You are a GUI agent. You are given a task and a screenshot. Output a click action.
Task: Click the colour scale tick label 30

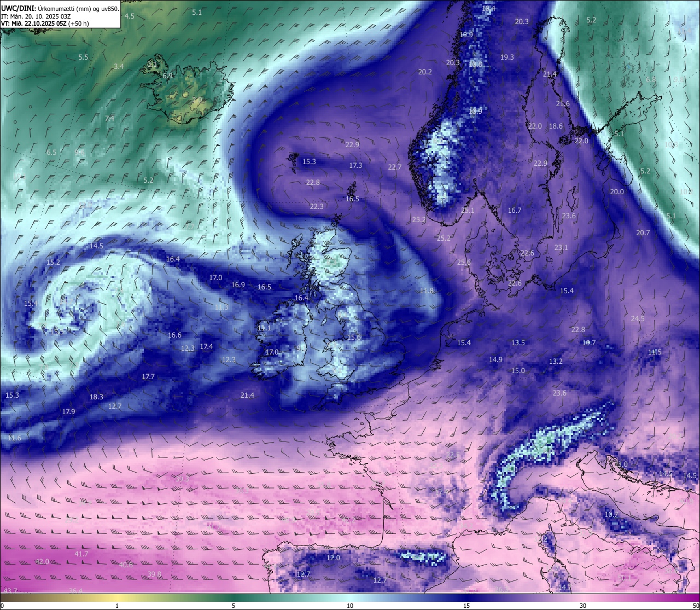pos(583,606)
